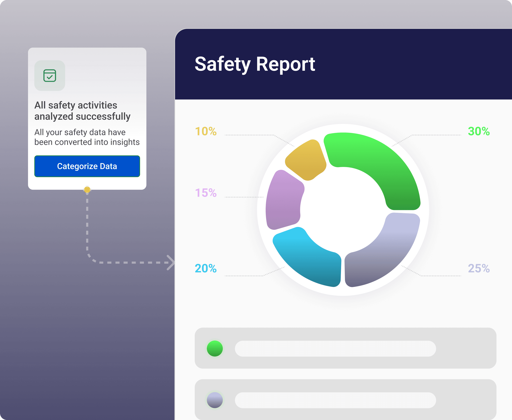Click the 'All safety activities analyzed successfully' heading

[x=82, y=111]
